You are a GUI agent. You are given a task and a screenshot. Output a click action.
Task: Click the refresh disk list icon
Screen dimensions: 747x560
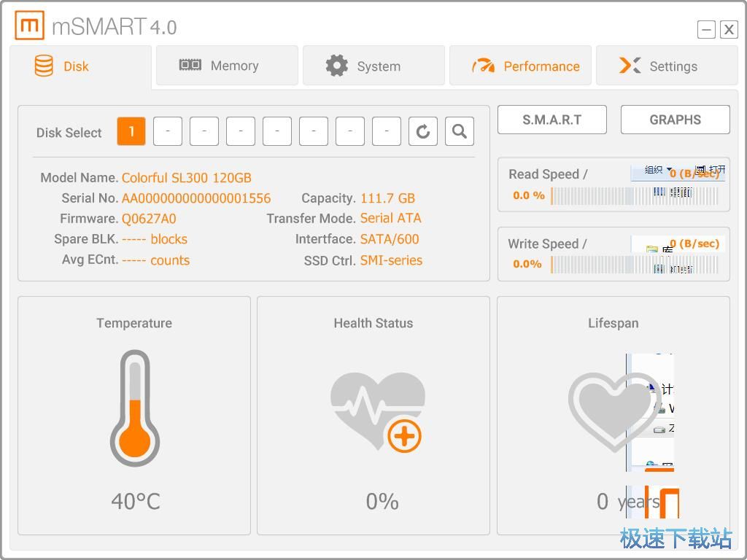pyautogui.click(x=422, y=132)
